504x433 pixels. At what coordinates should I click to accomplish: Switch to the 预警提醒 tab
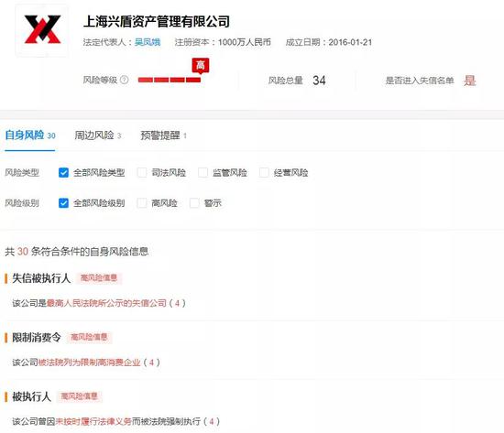[163, 135]
